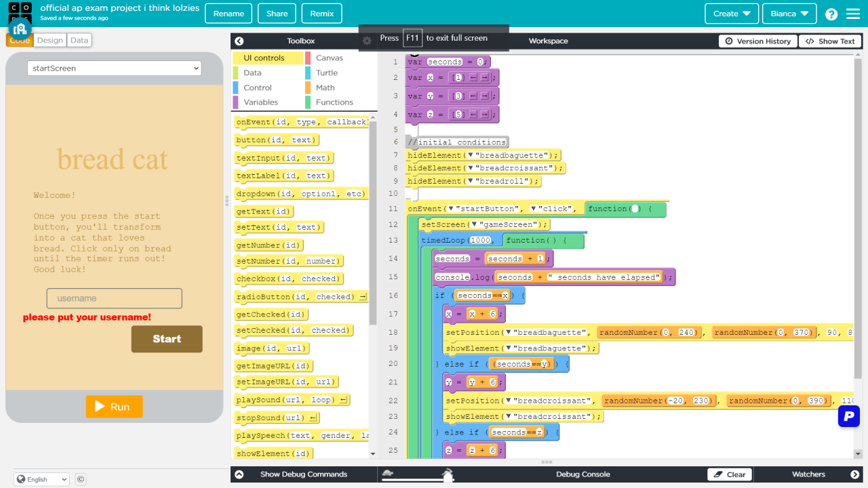Expand the Create dropdown menu

pyautogui.click(x=731, y=14)
